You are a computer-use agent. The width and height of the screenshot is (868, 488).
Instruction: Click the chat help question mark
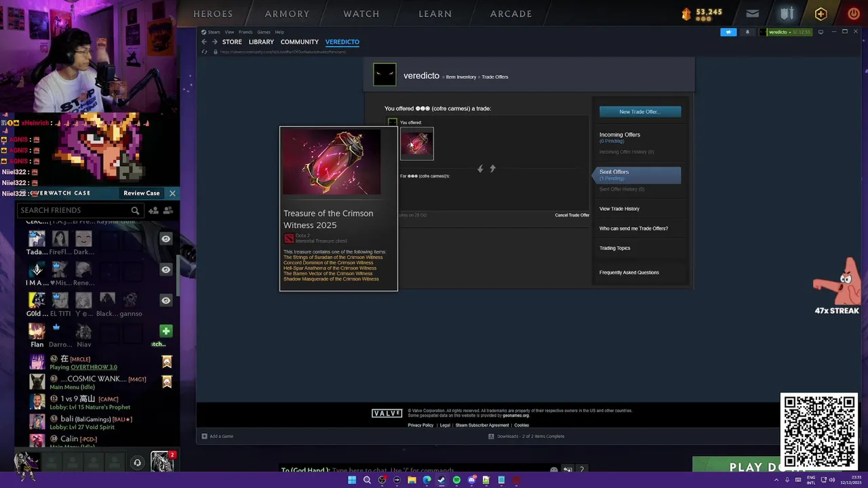581,470
